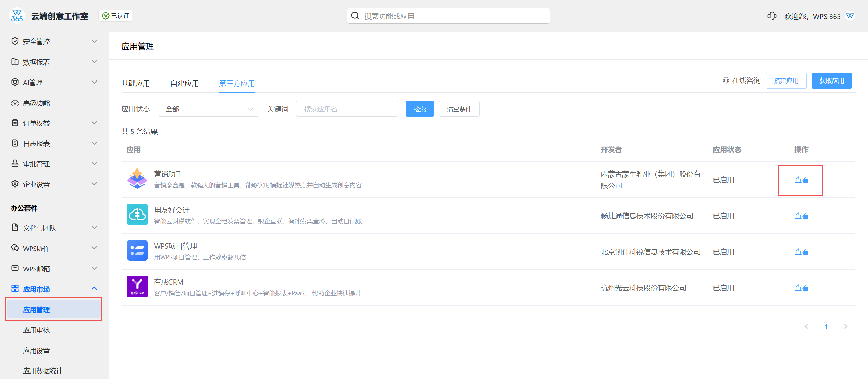The height and width of the screenshot is (379, 868).
Task: Click developer name 畅捷通信息技术股份有限公司
Action: click(x=647, y=216)
